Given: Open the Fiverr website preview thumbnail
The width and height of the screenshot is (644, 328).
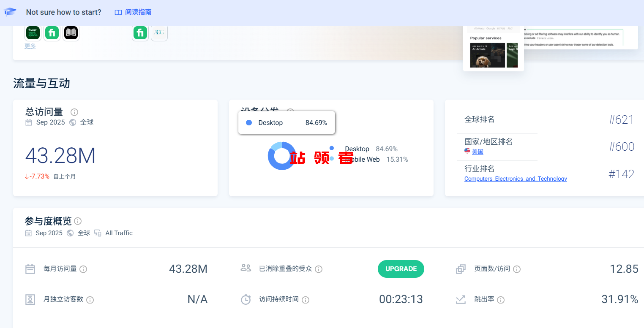Looking at the screenshot, I should 493,51.
